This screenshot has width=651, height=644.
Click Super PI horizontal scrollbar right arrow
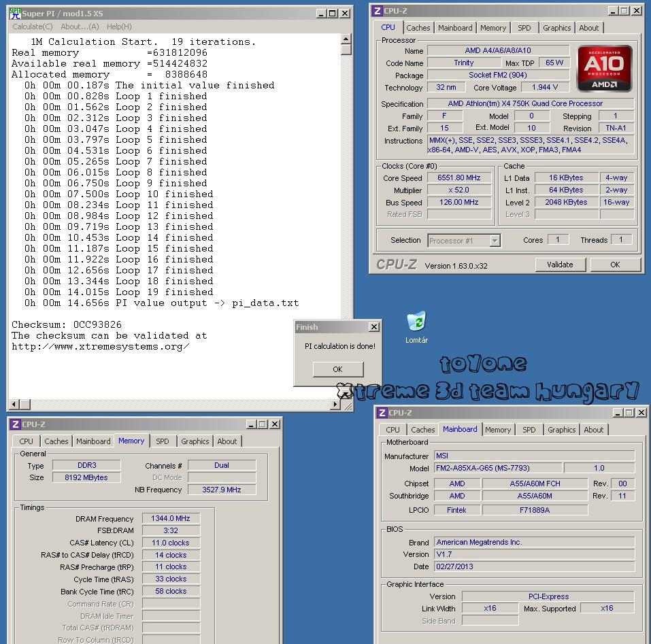[335, 404]
